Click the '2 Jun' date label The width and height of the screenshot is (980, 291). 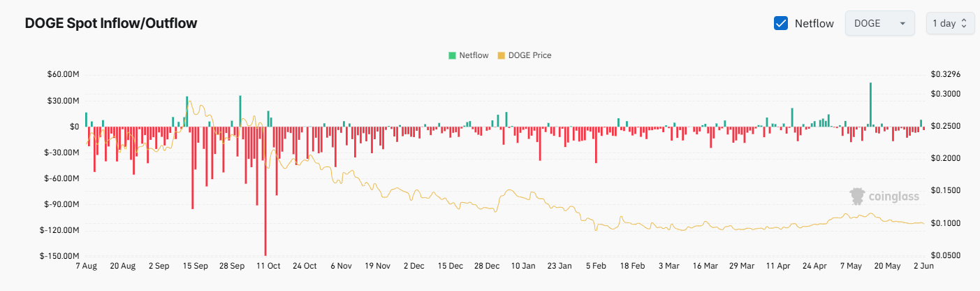[x=923, y=267]
